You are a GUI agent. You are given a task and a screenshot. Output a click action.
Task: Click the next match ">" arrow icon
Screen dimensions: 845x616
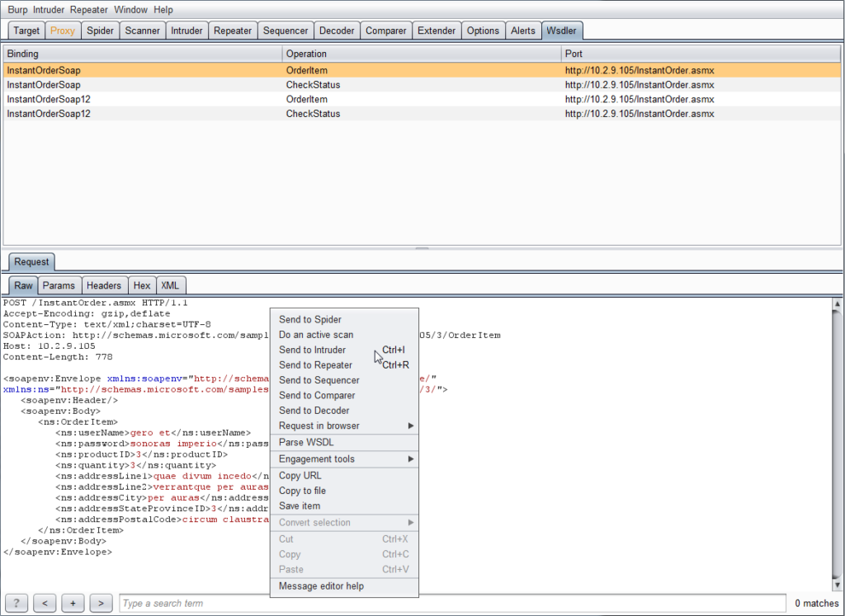click(x=101, y=603)
